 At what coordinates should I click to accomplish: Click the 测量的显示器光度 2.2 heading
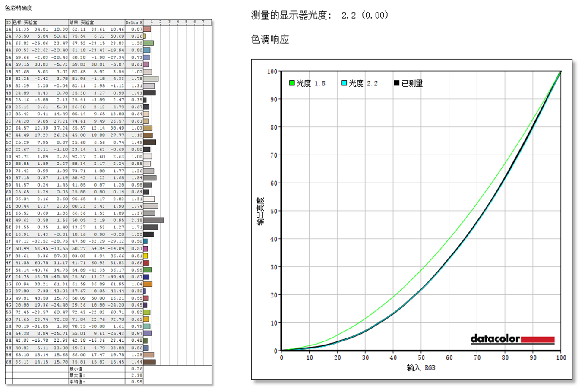(x=319, y=15)
